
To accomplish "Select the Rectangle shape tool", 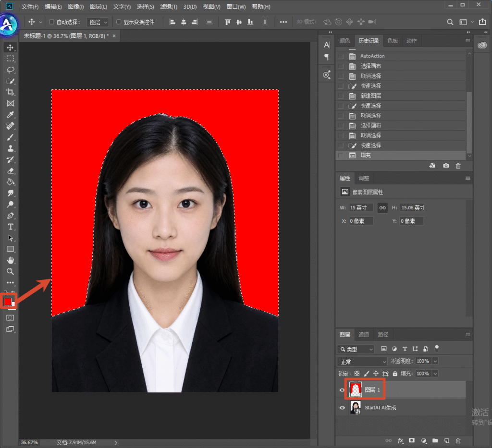I will 11,249.
